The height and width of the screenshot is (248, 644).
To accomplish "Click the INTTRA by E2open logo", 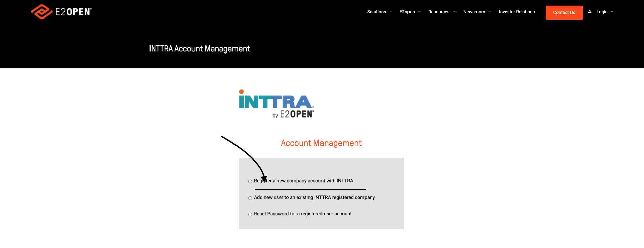I will click(x=276, y=104).
